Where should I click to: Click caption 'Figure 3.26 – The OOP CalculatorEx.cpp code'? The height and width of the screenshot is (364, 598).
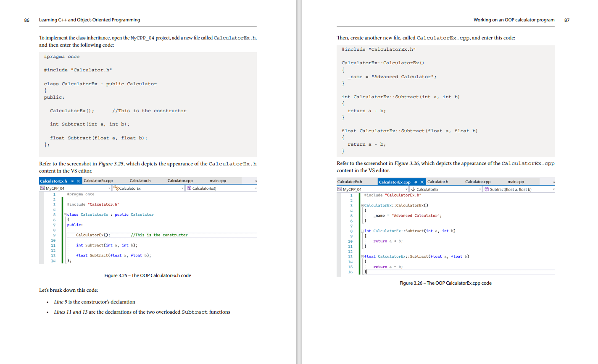(445, 283)
